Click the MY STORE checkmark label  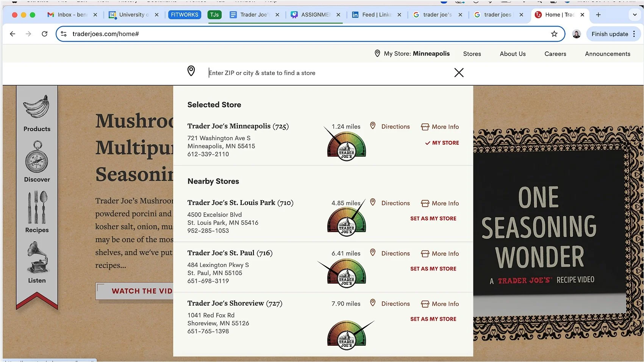point(442,143)
